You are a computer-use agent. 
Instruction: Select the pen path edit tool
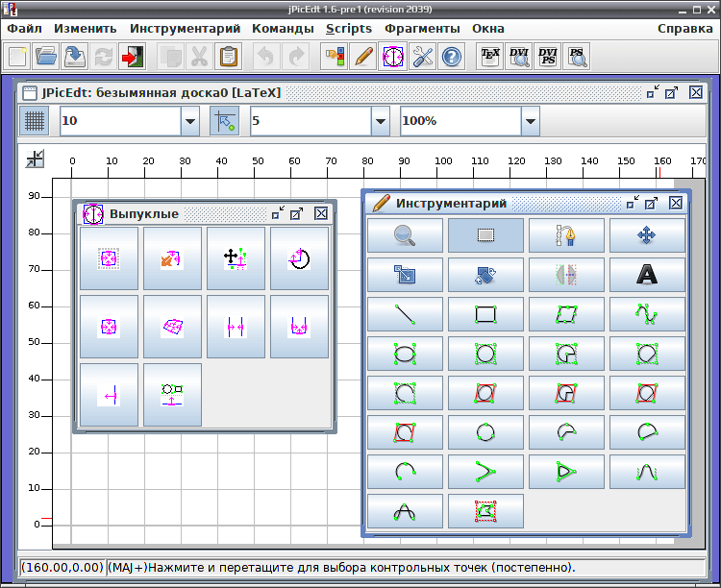[x=566, y=235]
